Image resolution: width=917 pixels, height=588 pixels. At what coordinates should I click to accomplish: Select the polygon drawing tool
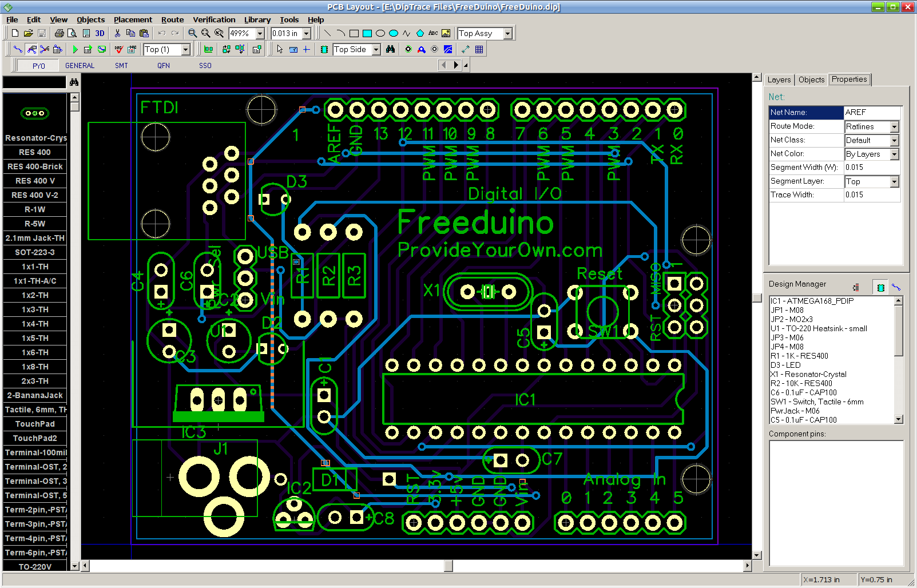point(420,33)
